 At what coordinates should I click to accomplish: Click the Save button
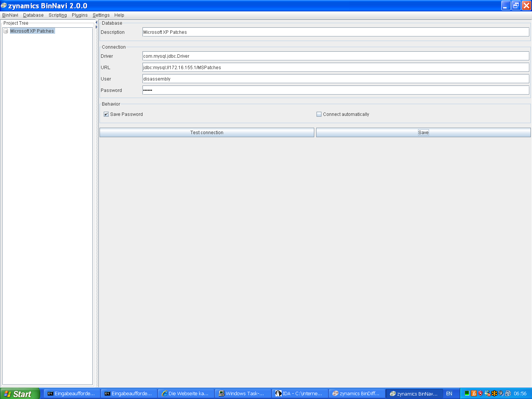[423, 133]
